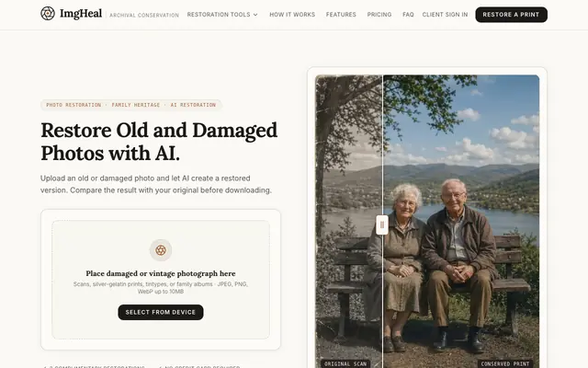The image size is (588, 368).
Task: Click Client Sign In
Action: point(445,15)
